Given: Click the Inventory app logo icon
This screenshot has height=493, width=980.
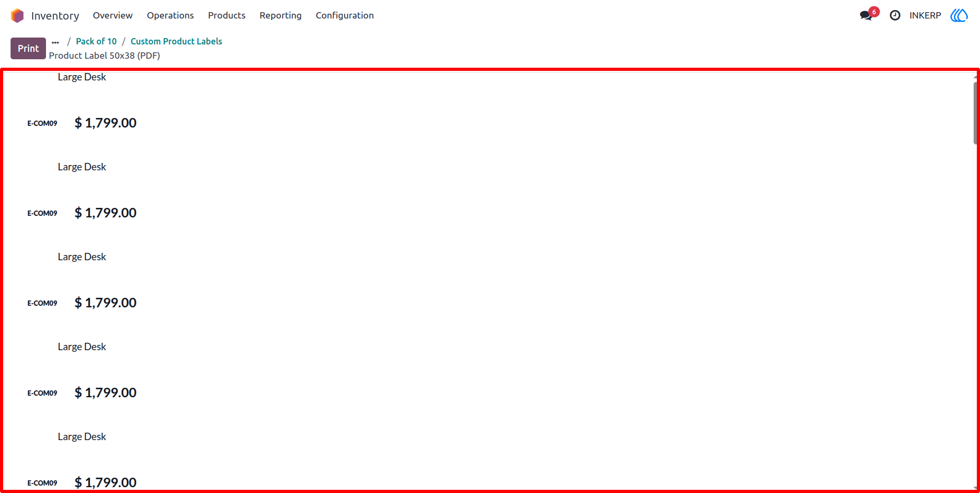Looking at the screenshot, I should tap(17, 15).
